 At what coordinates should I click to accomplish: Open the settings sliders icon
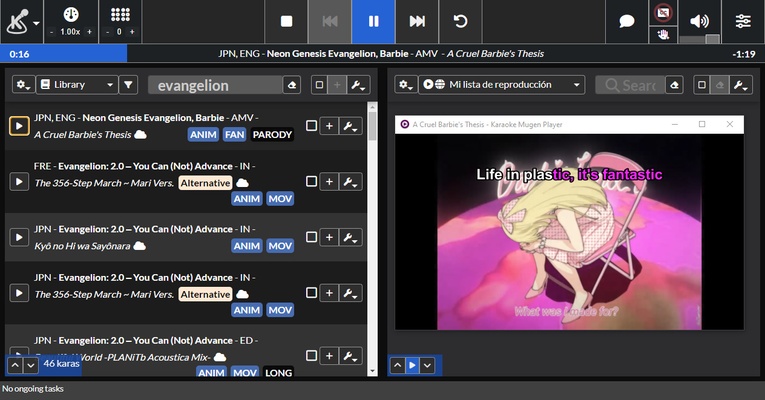[x=743, y=21]
